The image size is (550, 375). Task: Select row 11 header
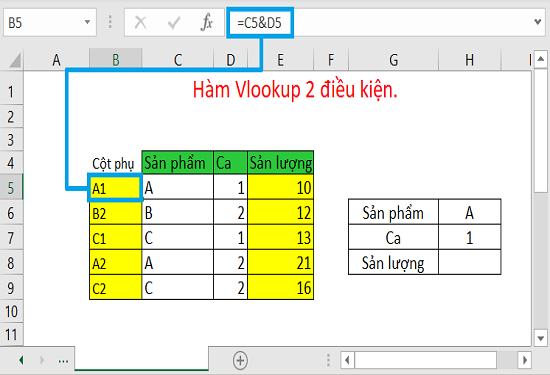11,334
